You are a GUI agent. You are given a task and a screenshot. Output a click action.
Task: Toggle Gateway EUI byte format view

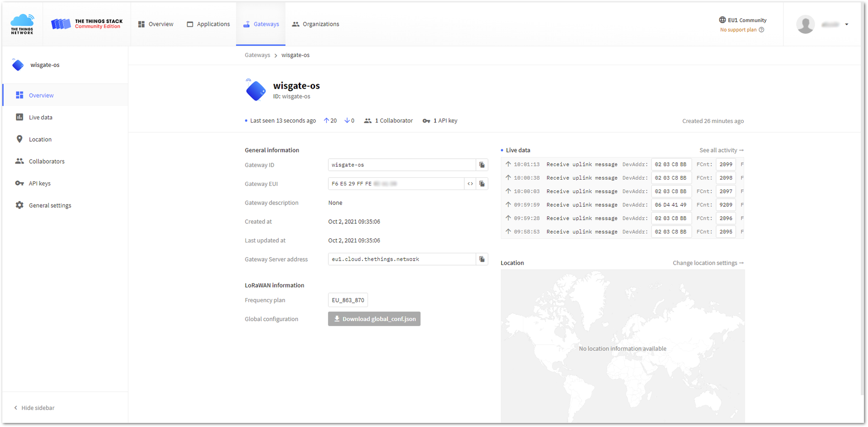470,184
